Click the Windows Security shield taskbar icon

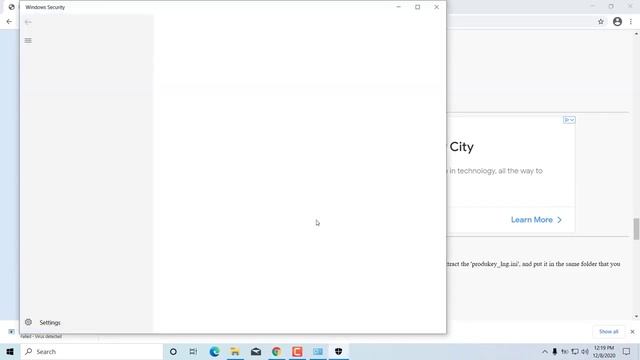pos(338,351)
